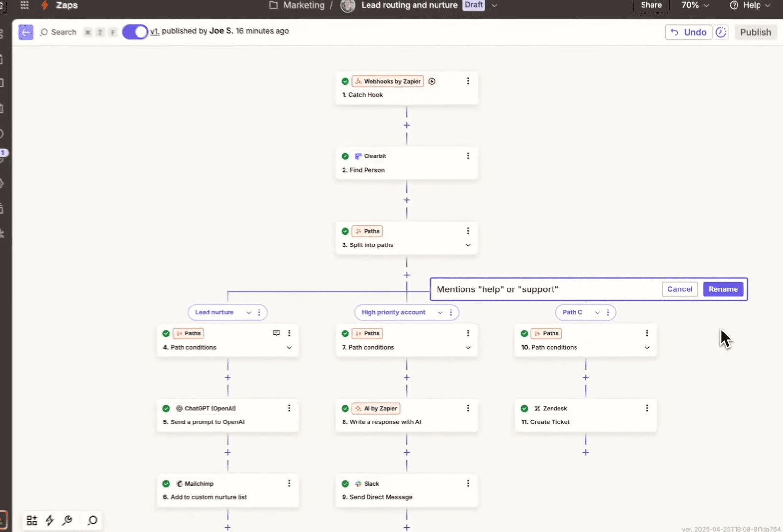Screen dimensions: 783x532
Task: Click the lightning bolt icon in bottom toolbar
Action: [49, 520]
